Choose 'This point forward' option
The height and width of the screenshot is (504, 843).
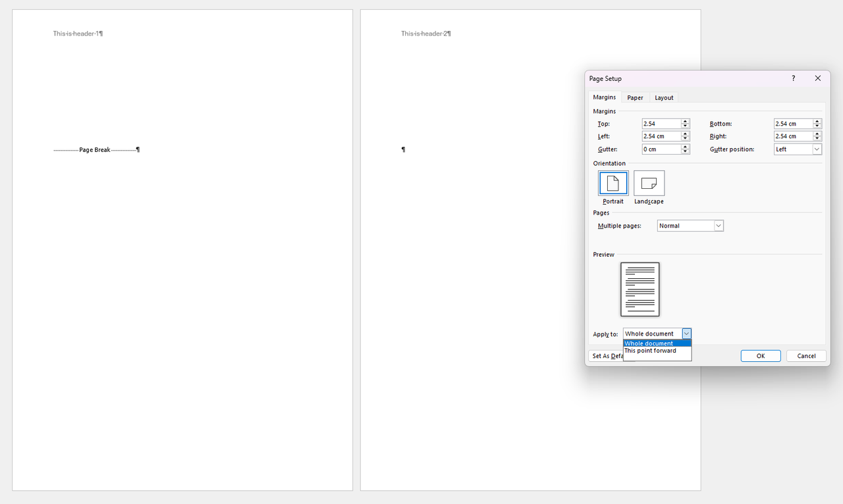(x=657, y=351)
